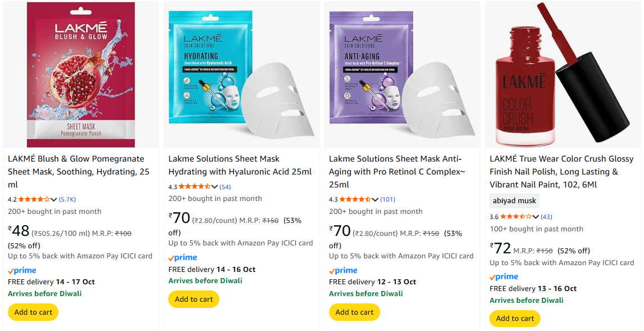Viewport: 644px width, 331px height.
Task: Click star rating of Color Crush Nail Polish
Action: (516, 217)
